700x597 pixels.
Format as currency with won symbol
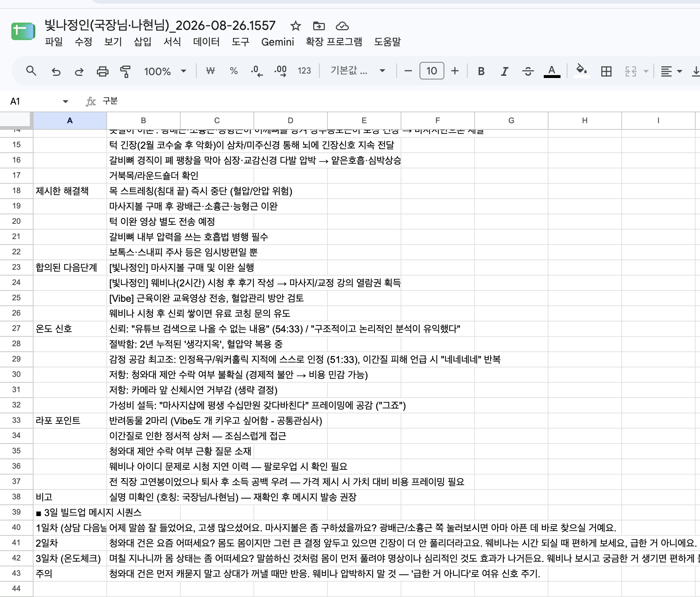[x=210, y=71]
